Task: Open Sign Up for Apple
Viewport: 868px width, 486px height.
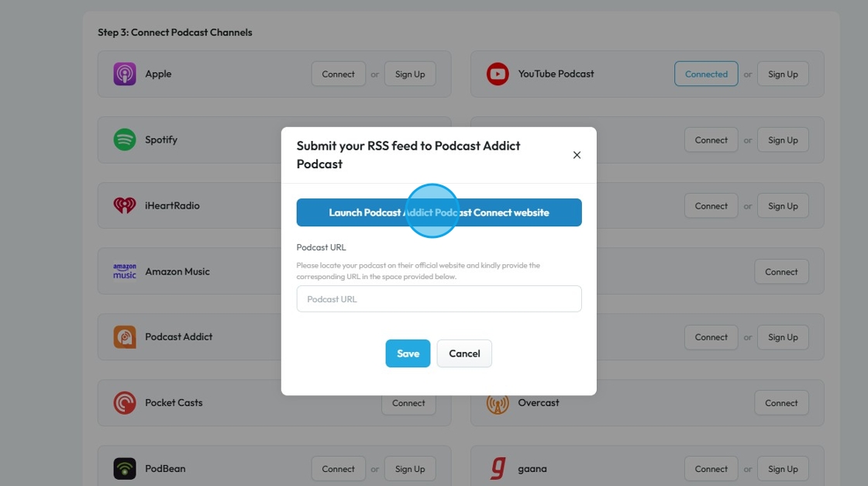Action: pos(410,74)
